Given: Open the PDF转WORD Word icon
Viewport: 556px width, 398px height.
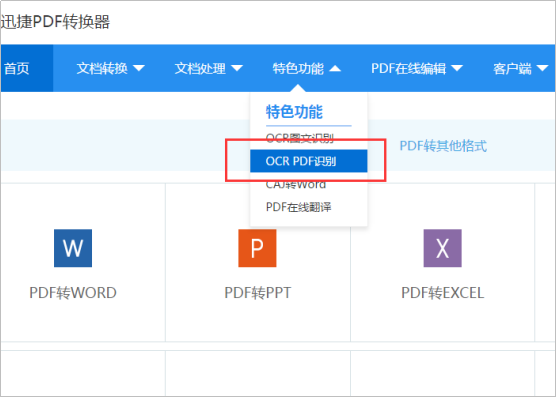Looking at the screenshot, I should (73, 248).
